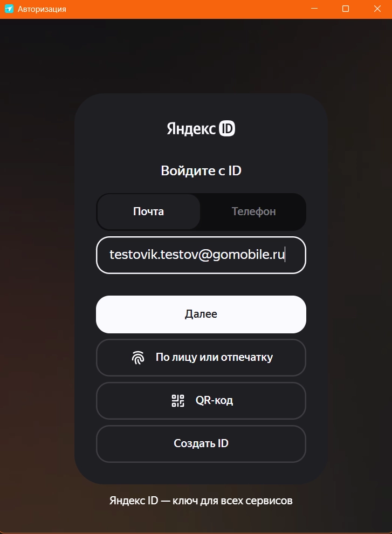Place the cursor after gomobile.ru in the email
Image resolution: width=392 pixels, height=534 pixels.
(285, 255)
